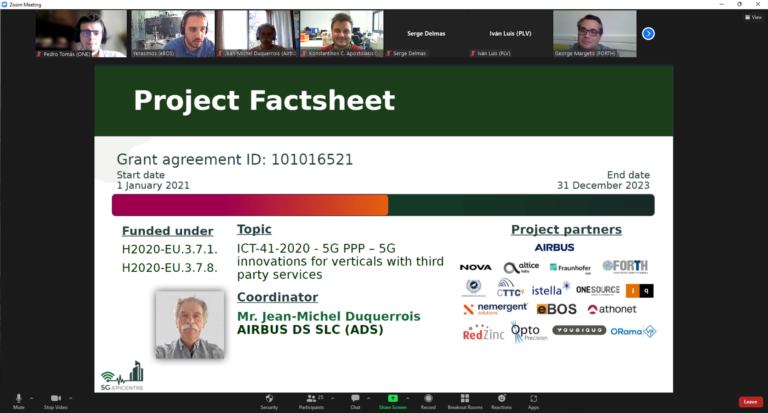Click the eBOS logo
Viewport: 768px width, 413px height.
tap(556, 309)
